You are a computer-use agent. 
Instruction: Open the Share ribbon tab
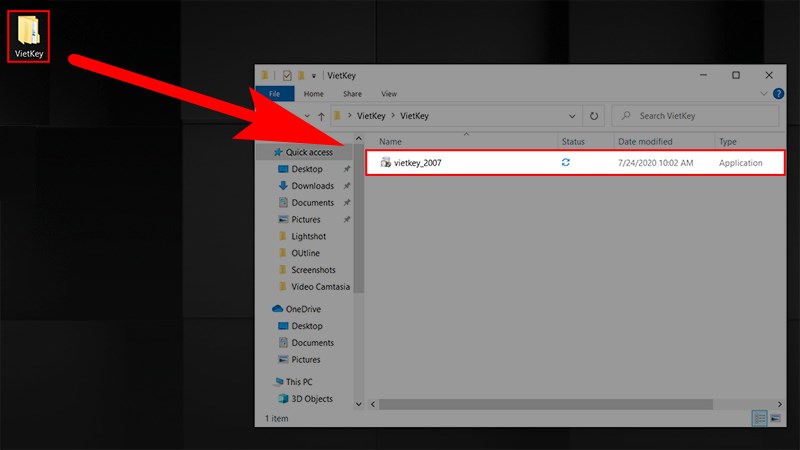352,94
